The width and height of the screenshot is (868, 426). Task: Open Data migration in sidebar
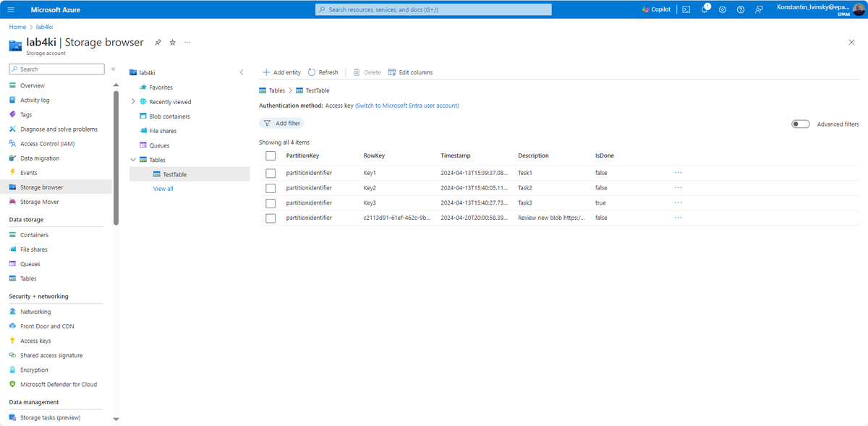[x=40, y=158]
